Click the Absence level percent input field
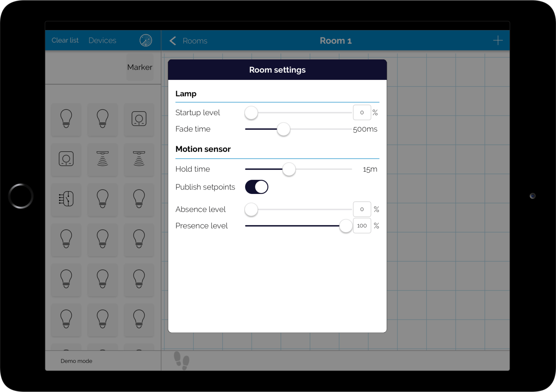 [x=362, y=209]
